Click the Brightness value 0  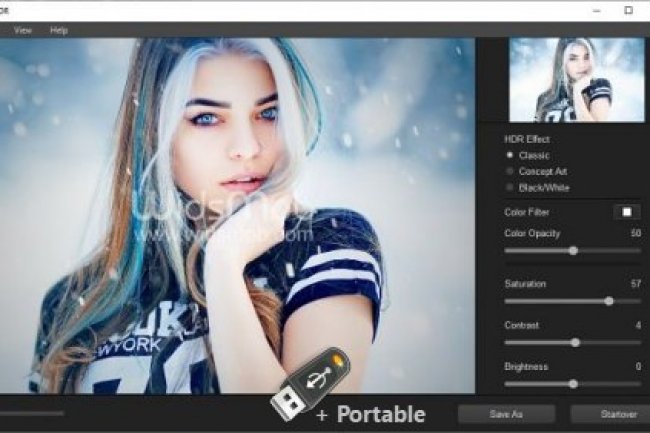pyautogui.click(x=638, y=367)
